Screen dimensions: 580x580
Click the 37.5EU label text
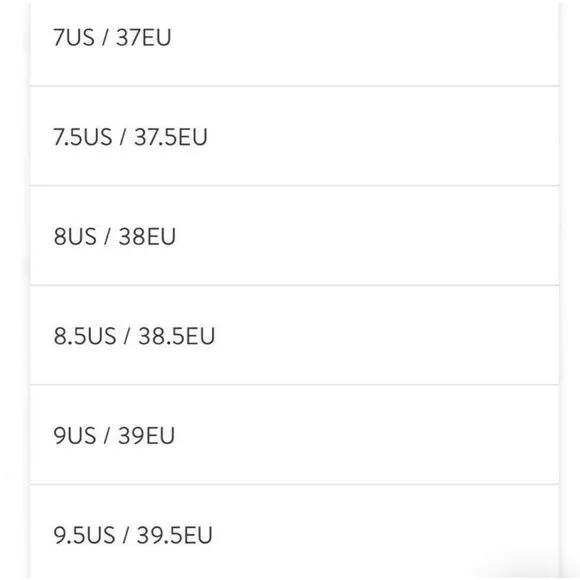(x=171, y=137)
